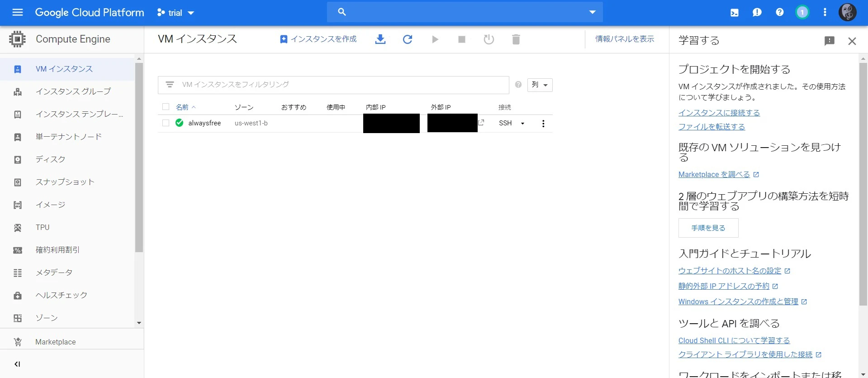Click the search magnifier icon
Screen dimensions: 868x378
[x=342, y=12]
